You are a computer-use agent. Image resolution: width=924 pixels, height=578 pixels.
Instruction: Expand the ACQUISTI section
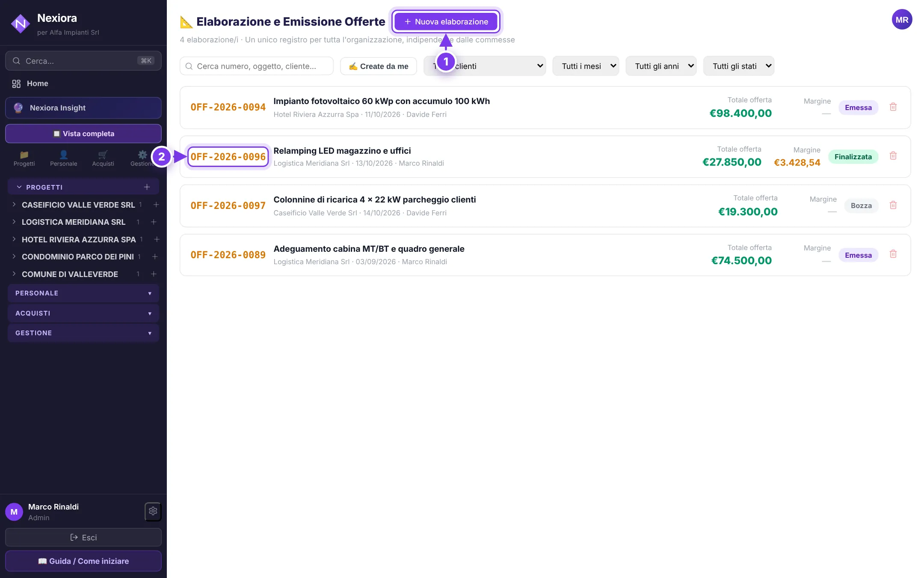[83, 313]
